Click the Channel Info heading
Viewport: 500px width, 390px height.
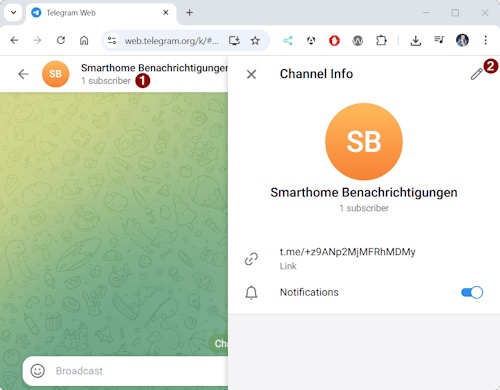coord(316,74)
